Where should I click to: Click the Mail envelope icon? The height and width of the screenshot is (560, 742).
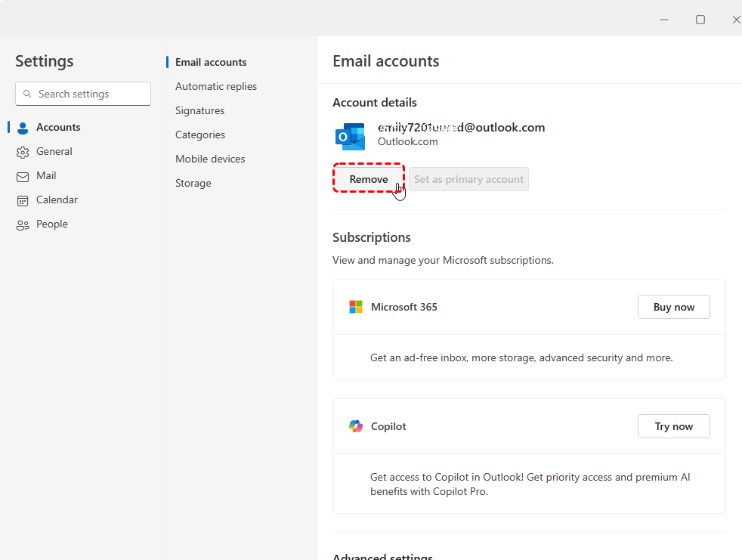[23, 176]
